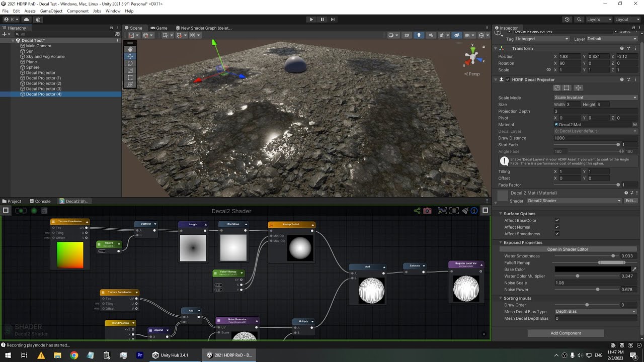Open the Component menu
644x362 pixels.
click(78, 11)
